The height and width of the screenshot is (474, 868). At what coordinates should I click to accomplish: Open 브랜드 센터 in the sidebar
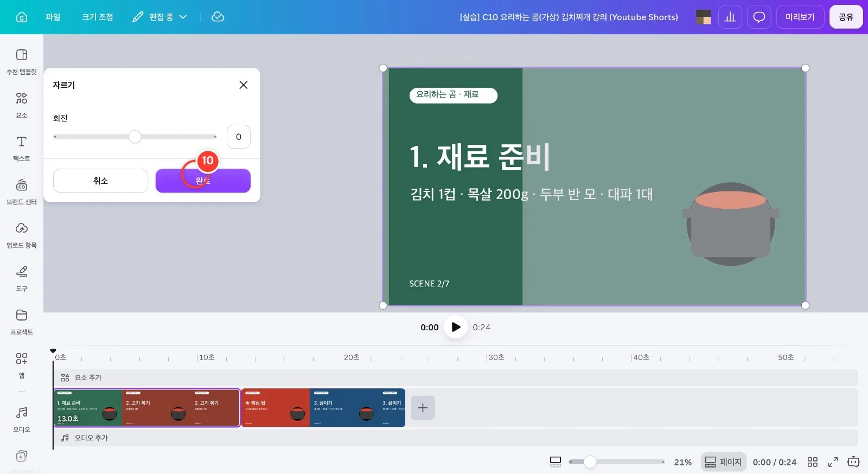pos(22,192)
